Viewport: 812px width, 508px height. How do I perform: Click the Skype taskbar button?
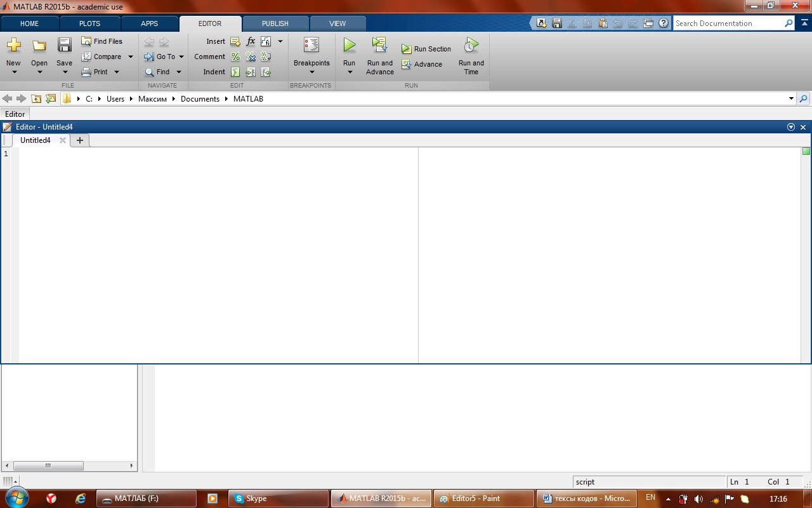click(279, 498)
